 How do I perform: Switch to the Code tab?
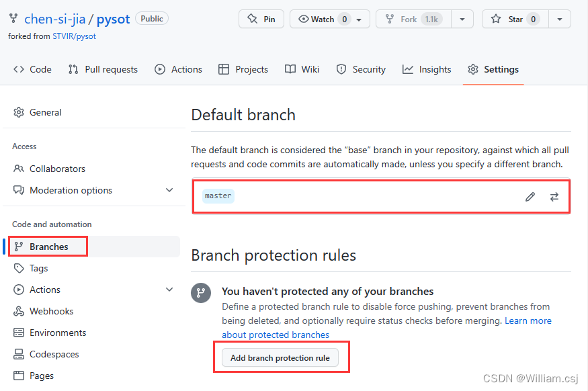33,69
